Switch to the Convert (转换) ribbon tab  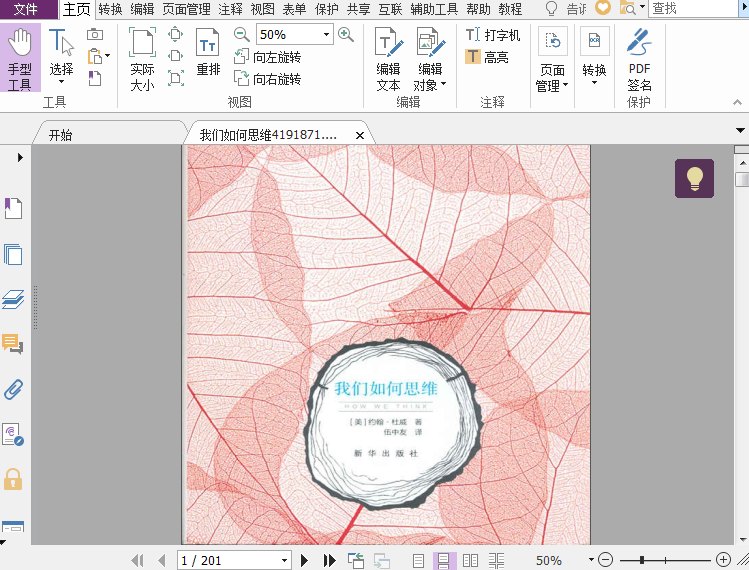(x=111, y=9)
